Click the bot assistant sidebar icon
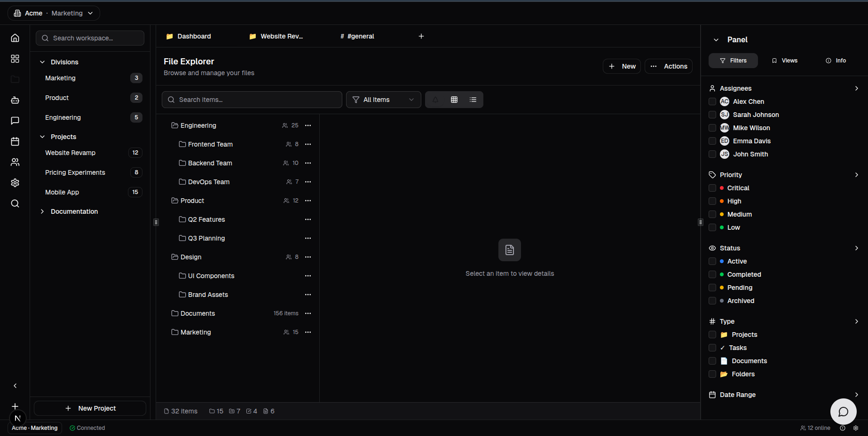 [15, 100]
